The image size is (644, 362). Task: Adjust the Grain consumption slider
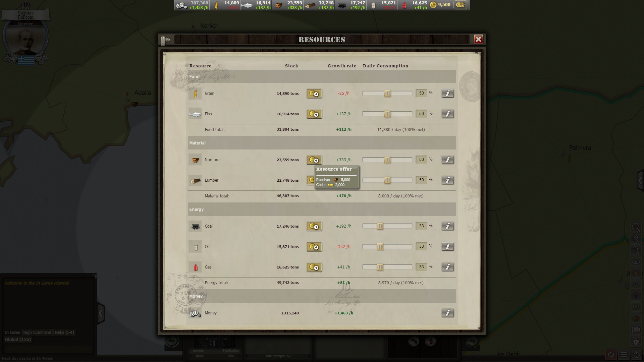pos(387,94)
